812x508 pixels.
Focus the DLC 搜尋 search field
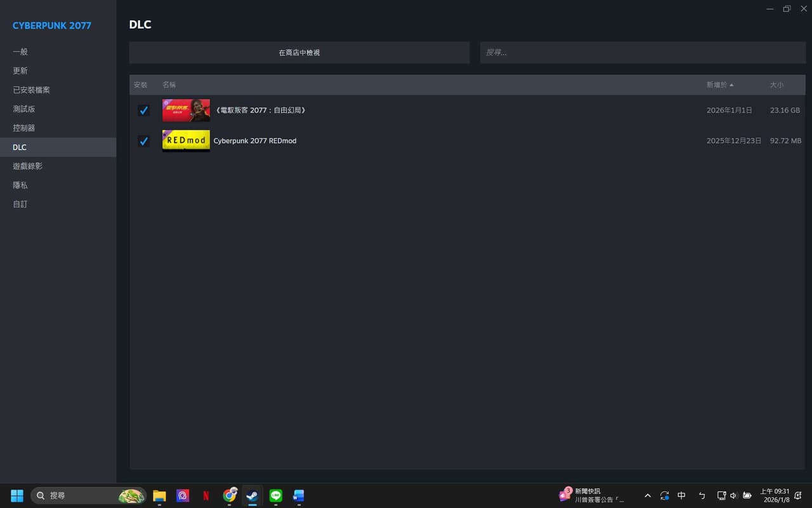[643, 53]
